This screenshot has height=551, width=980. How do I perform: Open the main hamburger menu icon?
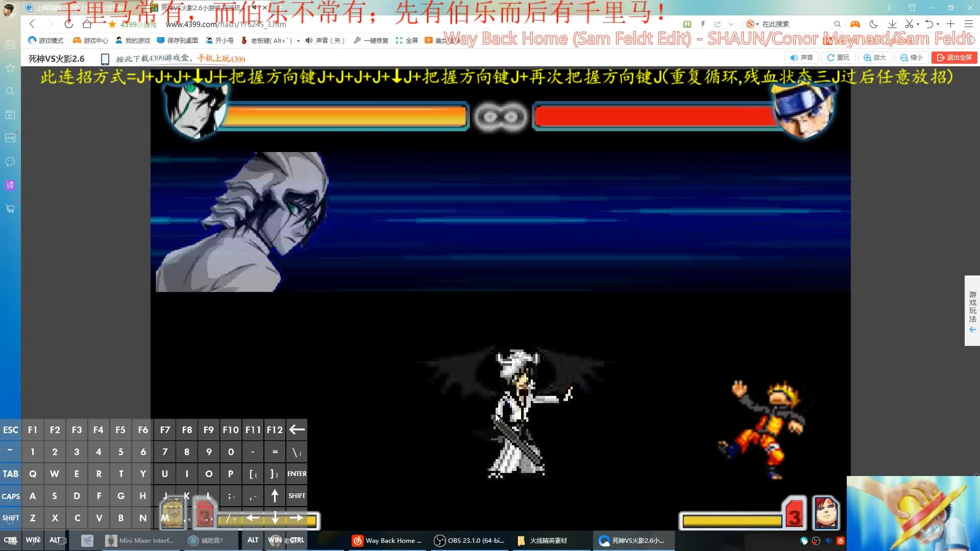968,24
